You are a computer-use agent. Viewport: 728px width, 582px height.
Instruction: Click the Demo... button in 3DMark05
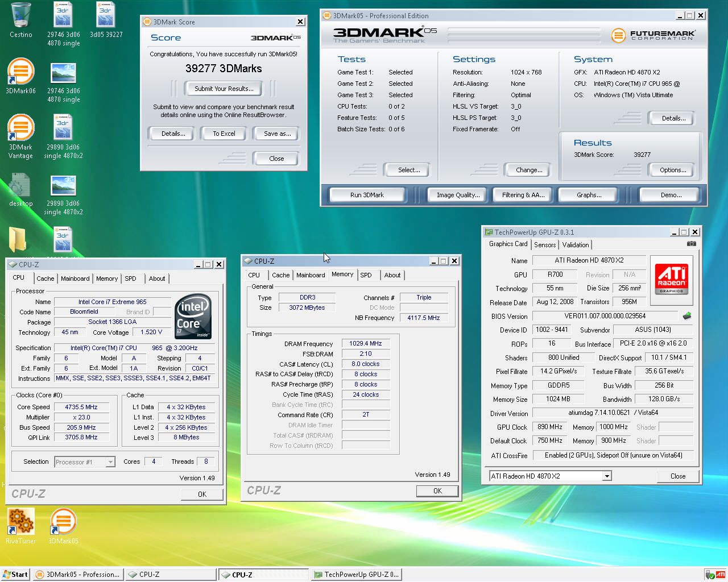click(671, 195)
